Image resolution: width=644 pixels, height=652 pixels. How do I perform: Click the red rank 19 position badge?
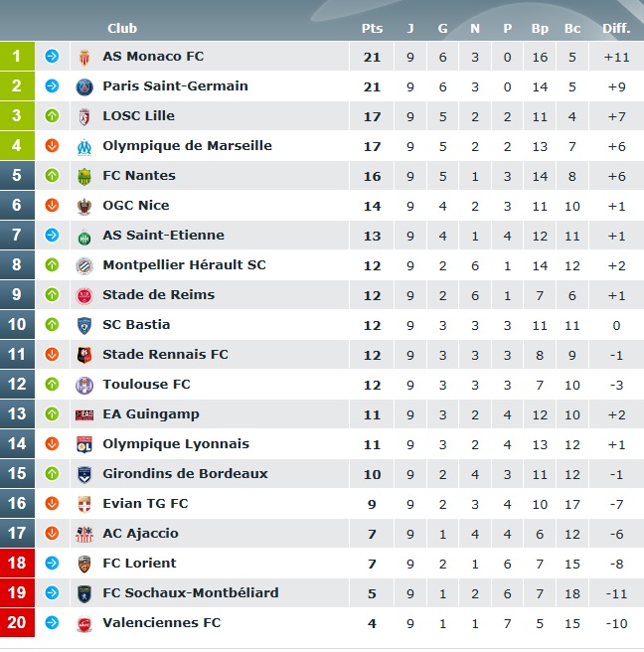click(x=17, y=592)
